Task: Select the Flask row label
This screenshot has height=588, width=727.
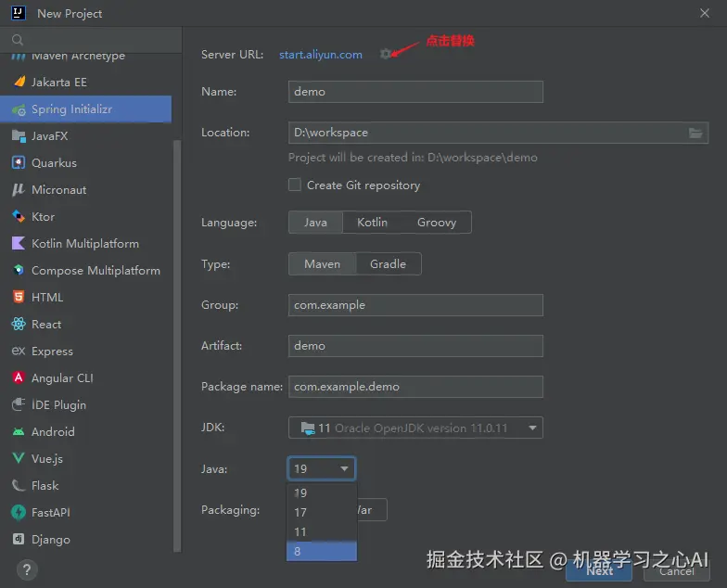Action: (x=45, y=486)
